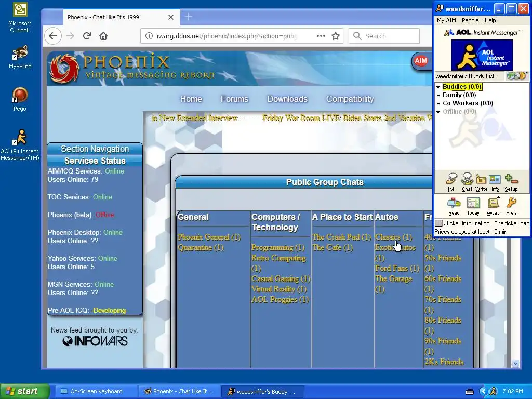
Task: Open the Classics autos chat
Action: 393,237
